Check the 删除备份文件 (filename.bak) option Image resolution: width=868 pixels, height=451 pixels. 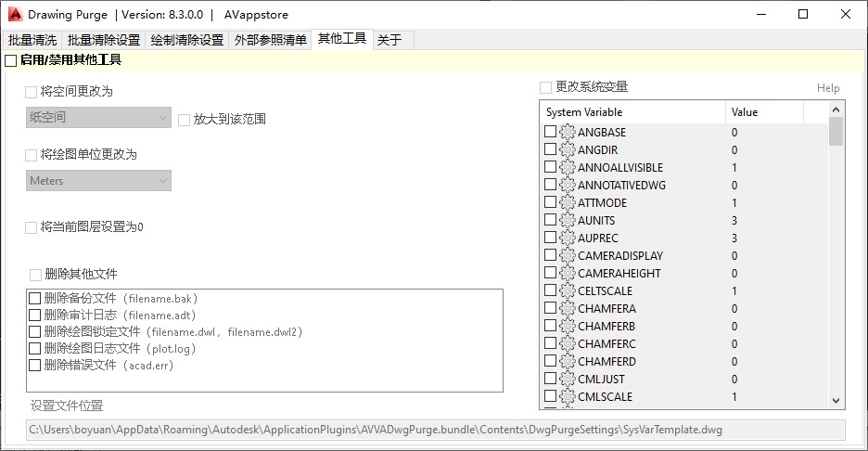coord(35,299)
